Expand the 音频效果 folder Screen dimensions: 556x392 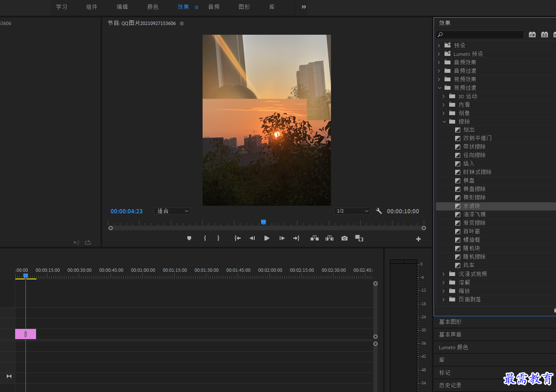pos(439,62)
